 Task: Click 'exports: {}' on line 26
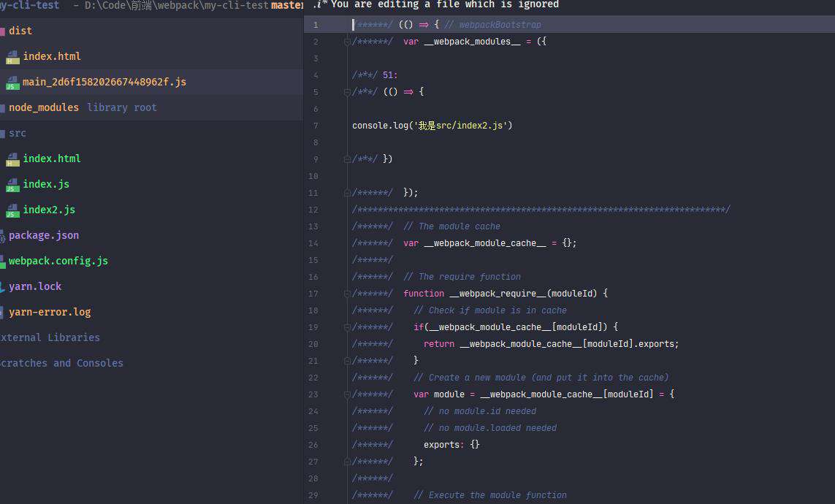pos(451,445)
